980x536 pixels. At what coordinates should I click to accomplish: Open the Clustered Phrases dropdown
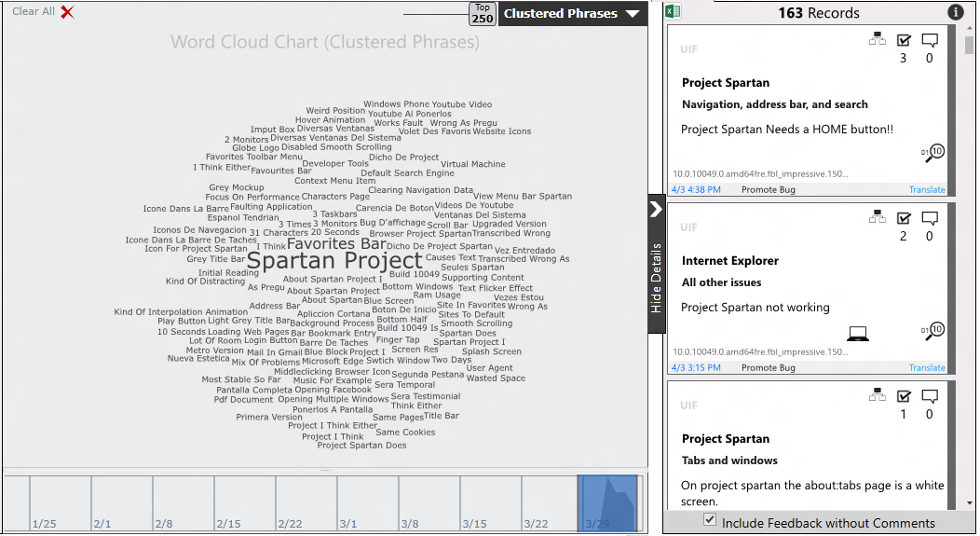[572, 13]
